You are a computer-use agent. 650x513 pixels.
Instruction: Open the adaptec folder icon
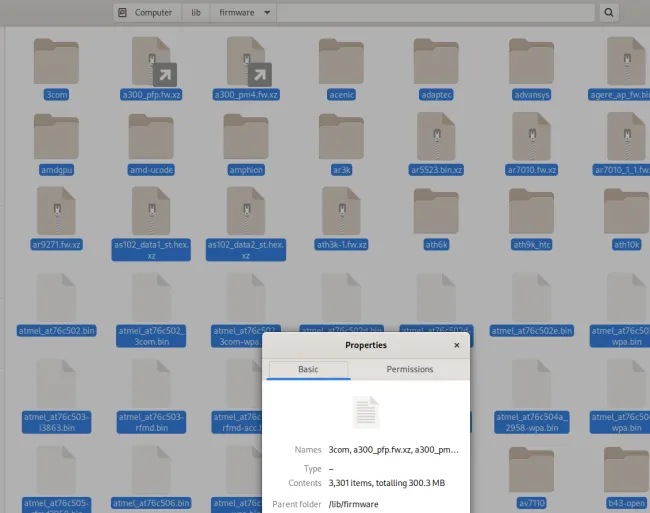[x=436, y=61]
